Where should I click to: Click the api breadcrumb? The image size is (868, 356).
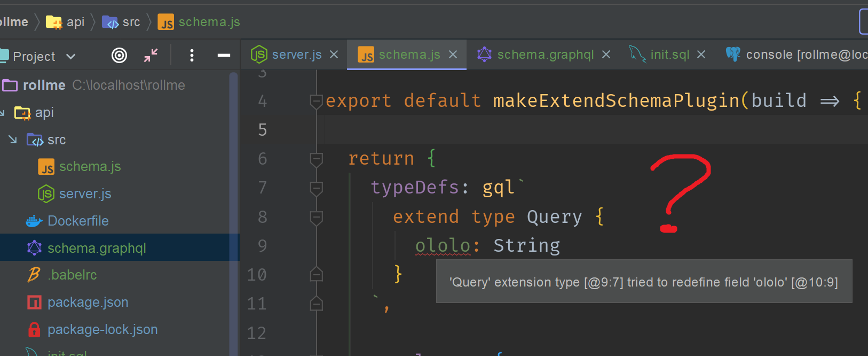click(75, 22)
